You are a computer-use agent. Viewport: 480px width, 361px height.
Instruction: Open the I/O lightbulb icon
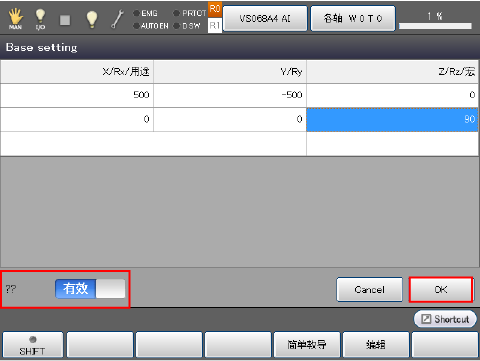click(x=40, y=19)
